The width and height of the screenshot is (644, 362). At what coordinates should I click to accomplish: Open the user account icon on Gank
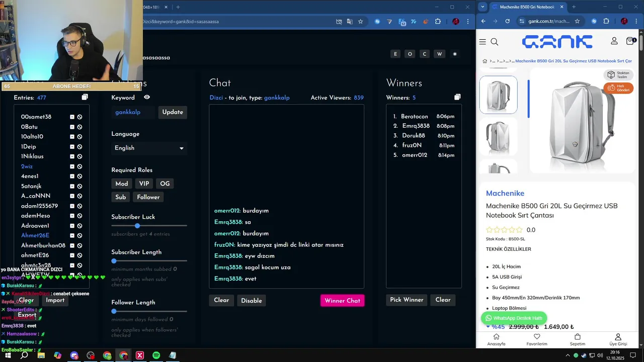[x=614, y=41]
